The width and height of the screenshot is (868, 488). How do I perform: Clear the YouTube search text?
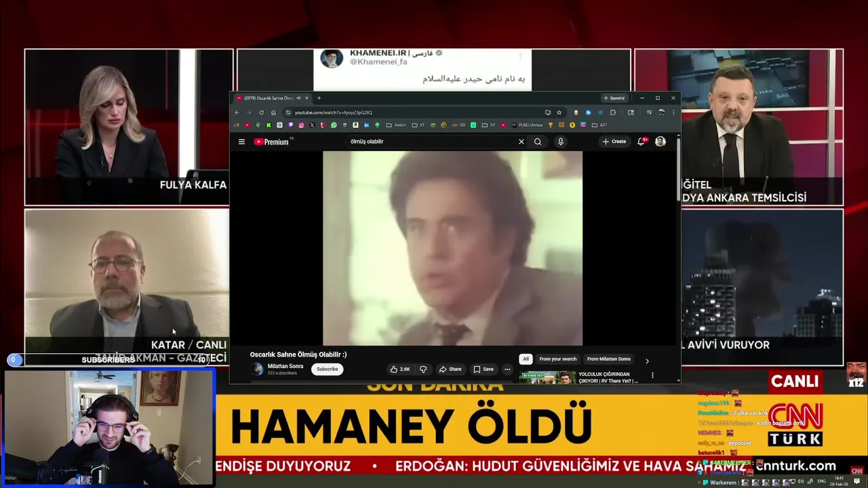tap(521, 142)
